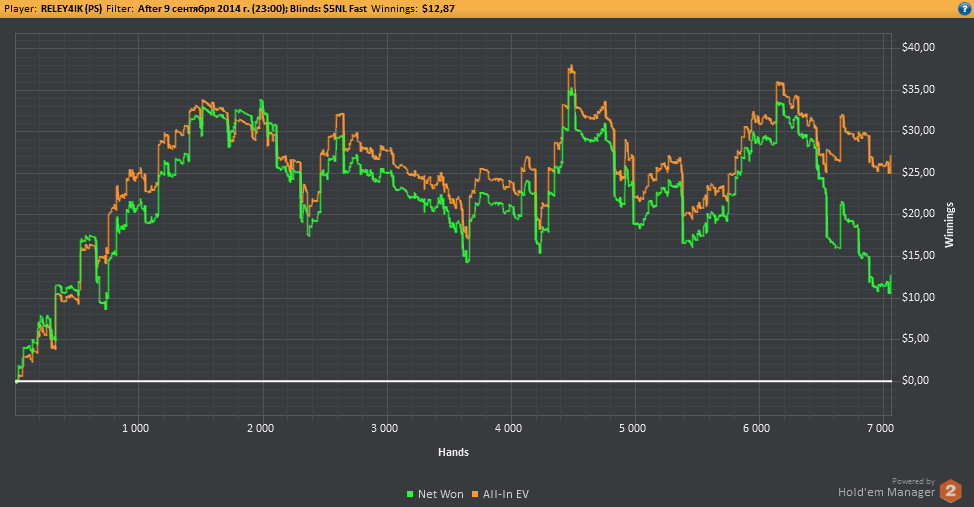This screenshot has height=507, width=974.
Task: Click the 3 000 hands axis label
Action: coord(385,428)
